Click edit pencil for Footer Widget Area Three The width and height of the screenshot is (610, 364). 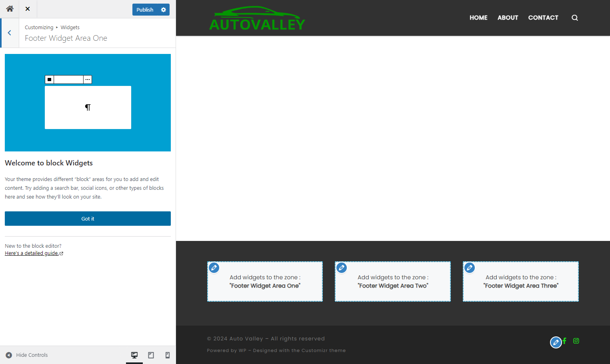[470, 268]
